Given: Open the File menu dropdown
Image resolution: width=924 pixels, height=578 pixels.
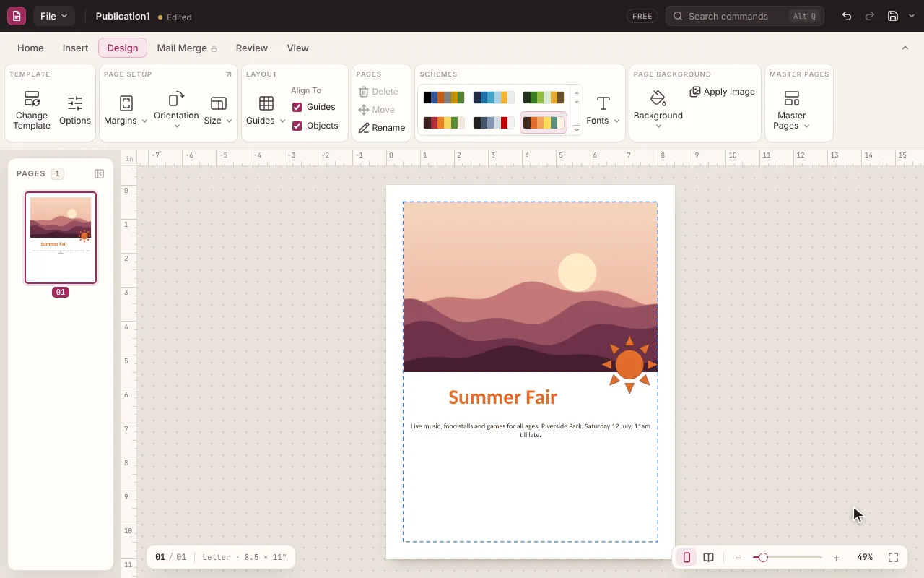Looking at the screenshot, I should (53, 16).
